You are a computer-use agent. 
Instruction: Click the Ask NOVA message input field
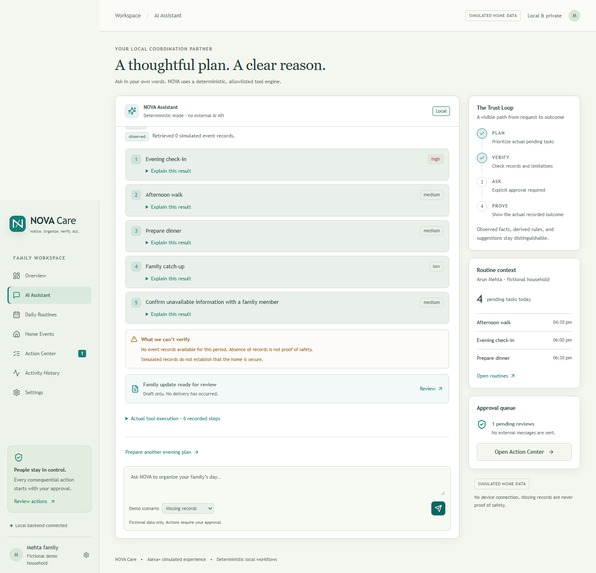(287, 483)
